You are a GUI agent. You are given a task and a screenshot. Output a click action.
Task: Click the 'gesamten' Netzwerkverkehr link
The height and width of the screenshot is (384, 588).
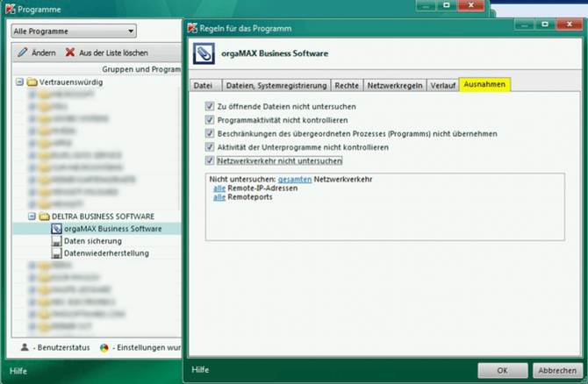tap(294, 180)
